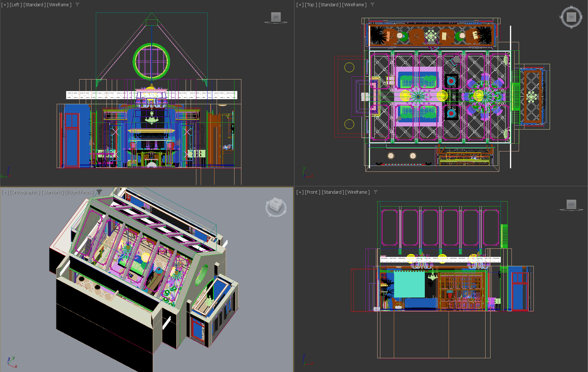Viewport: 588px width, 372px height.
Task: Click the Orthographic viewport filter funnel icon
Action: [99, 192]
